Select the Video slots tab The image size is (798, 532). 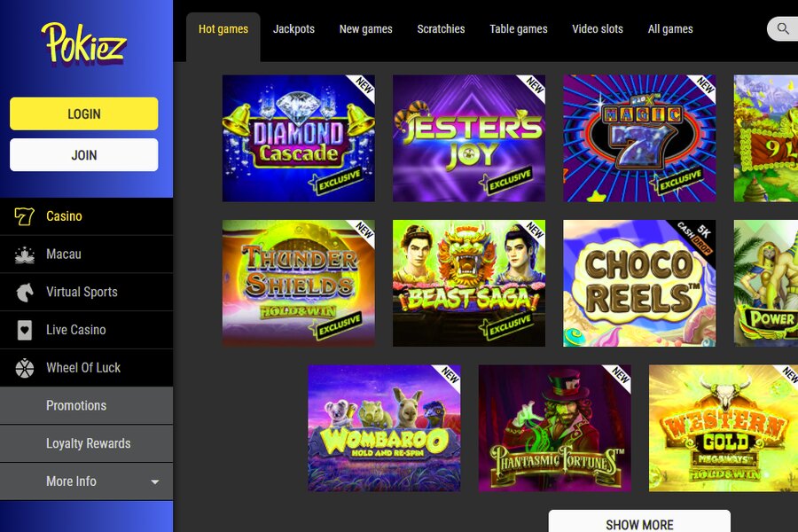click(598, 29)
